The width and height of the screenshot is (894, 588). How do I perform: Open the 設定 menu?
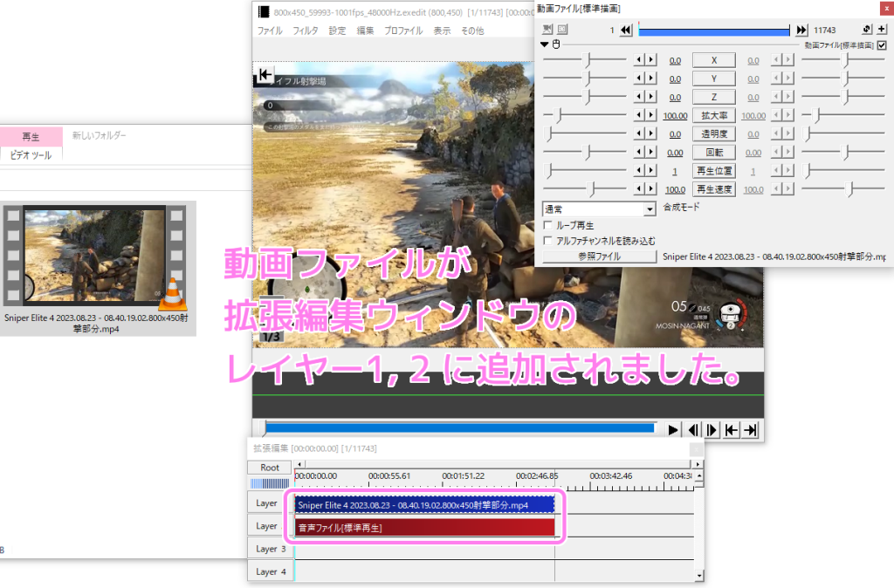coord(338,31)
